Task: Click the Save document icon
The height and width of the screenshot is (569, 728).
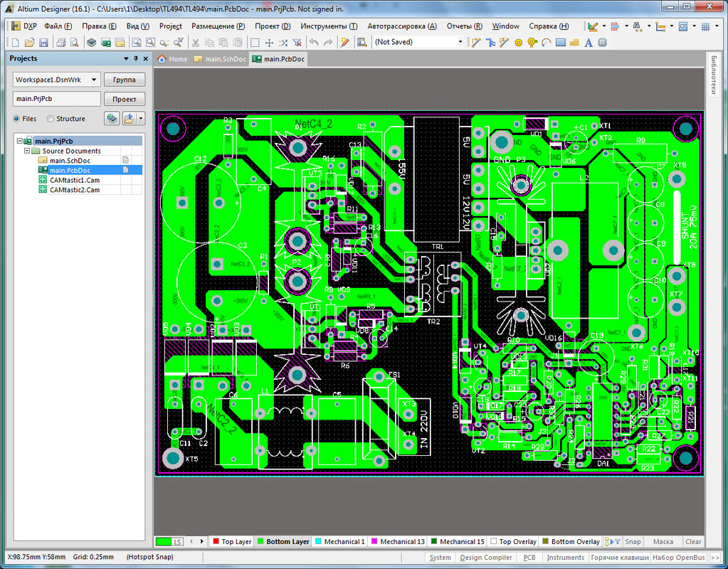Action: (x=43, y=43)
